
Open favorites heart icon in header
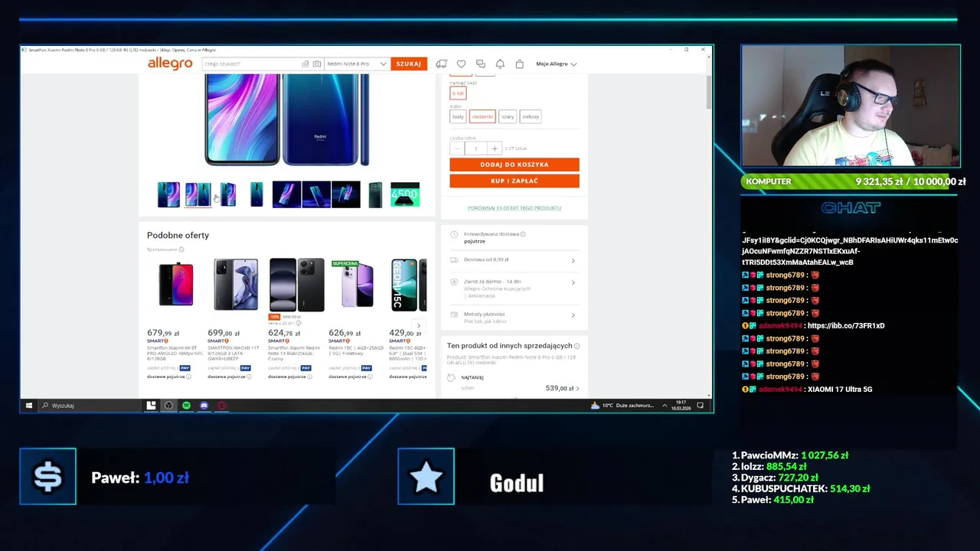(461, 64)
